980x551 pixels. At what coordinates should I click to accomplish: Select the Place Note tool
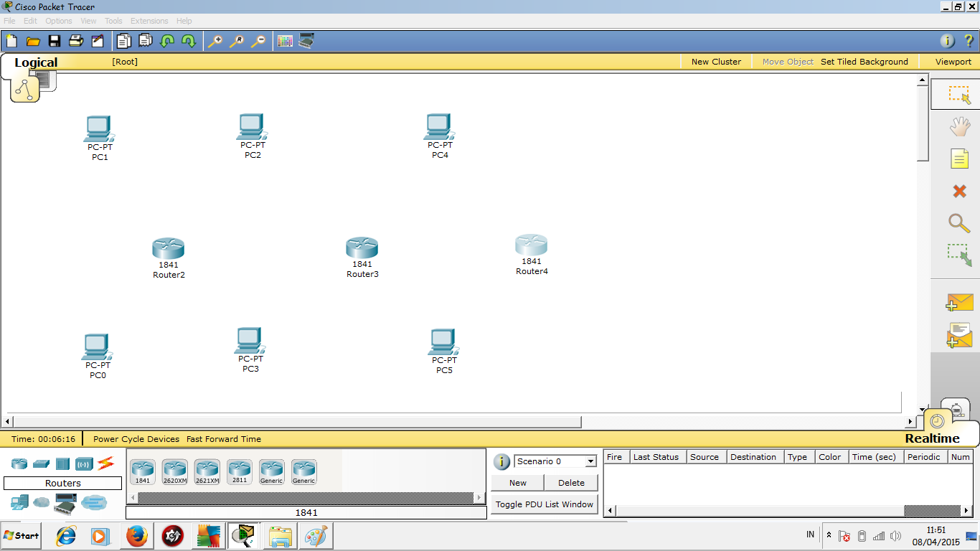pyautogui.click(x=959, y=159)
